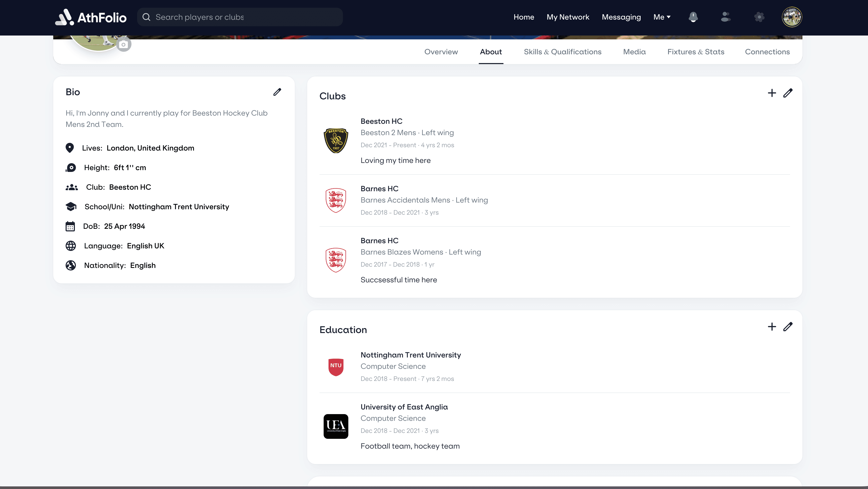Click AthFolio logo to go home

(91, 17)
